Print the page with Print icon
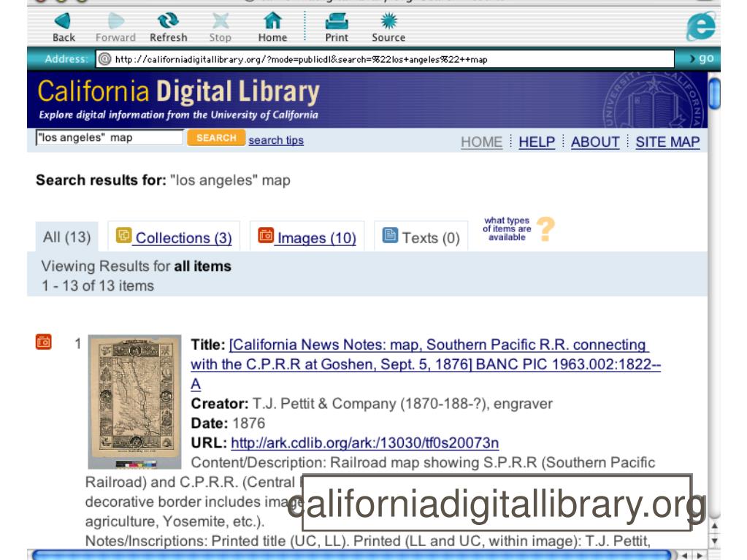Image resolution: width=747 pixels, height=560 pixels. pyautogui.click(x=337, y=27)
